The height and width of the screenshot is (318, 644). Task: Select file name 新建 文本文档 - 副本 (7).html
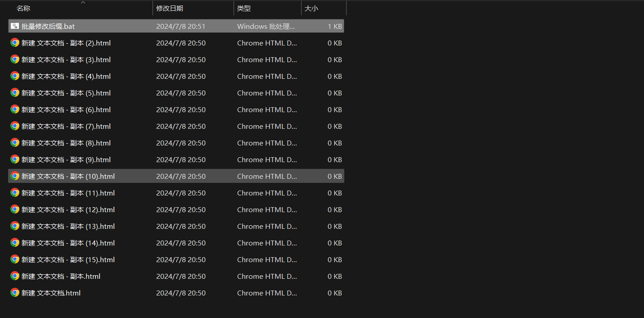click(66, 126)
